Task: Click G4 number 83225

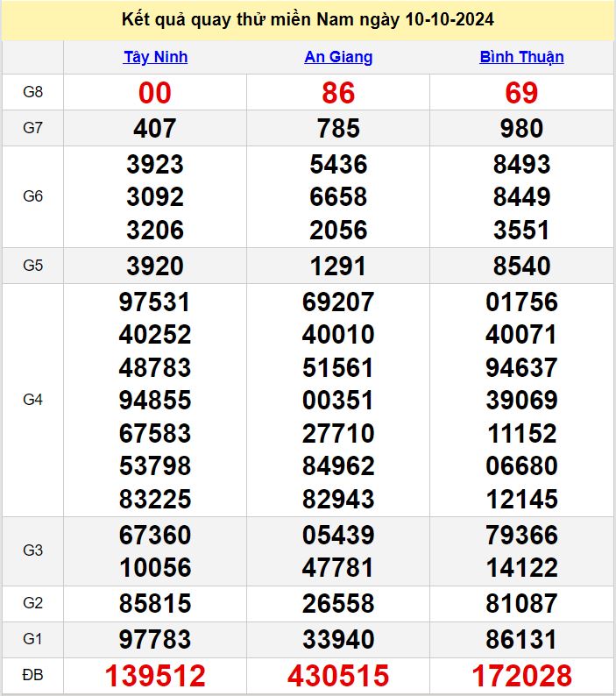Action: 155,499
